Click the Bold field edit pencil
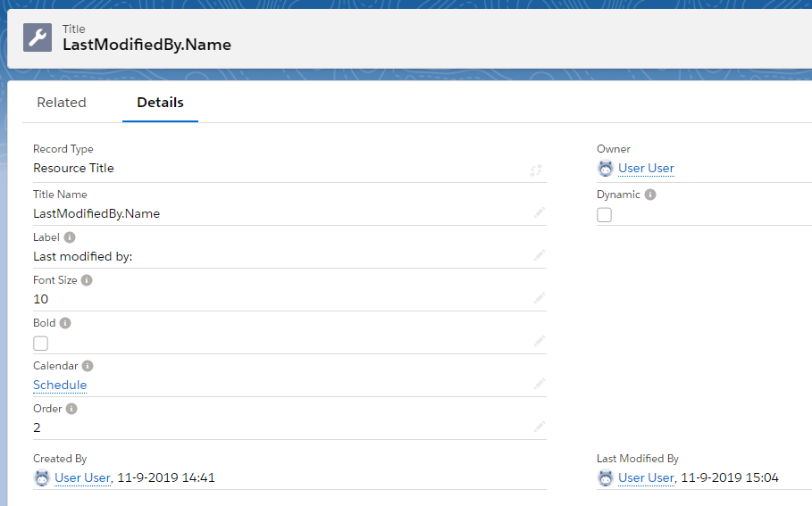The width and height of the screenshot is (812, 506). tap(539, 341)
